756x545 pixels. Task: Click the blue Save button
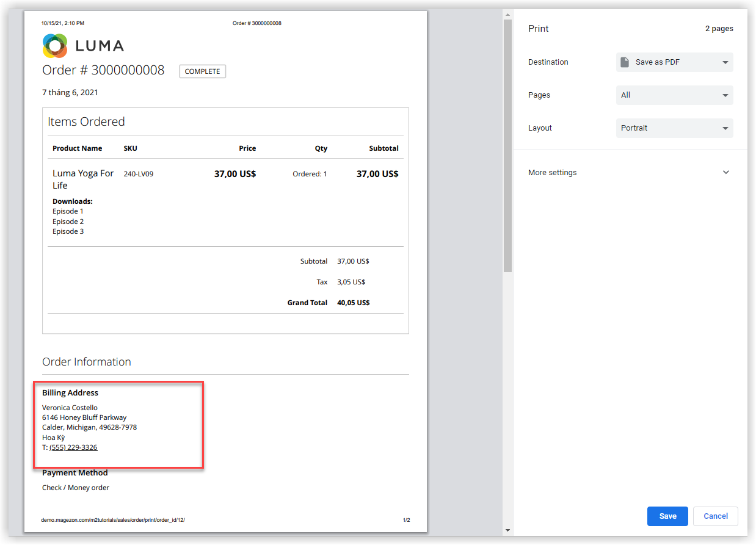(667, 516)
